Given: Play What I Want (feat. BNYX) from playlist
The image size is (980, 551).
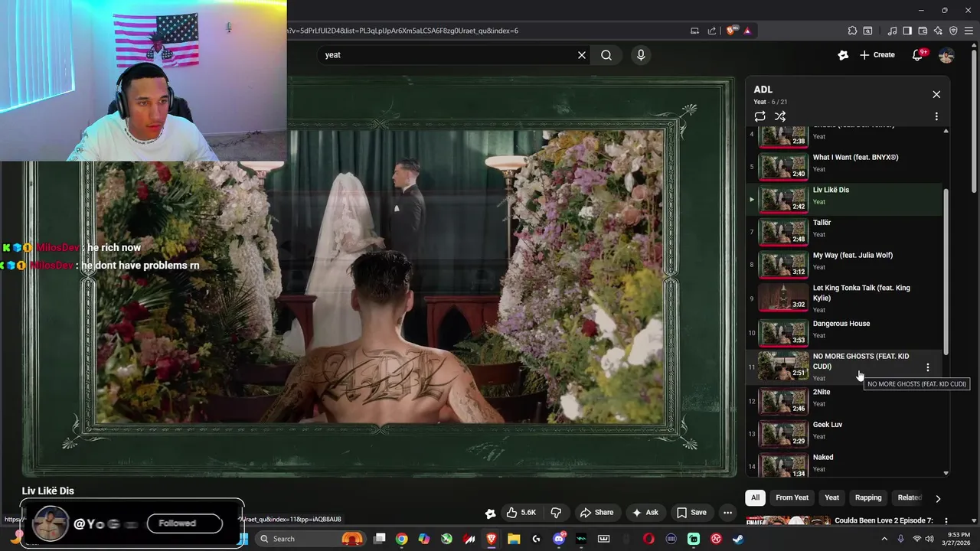Looking at the screenshot, I should pos(845,167).
